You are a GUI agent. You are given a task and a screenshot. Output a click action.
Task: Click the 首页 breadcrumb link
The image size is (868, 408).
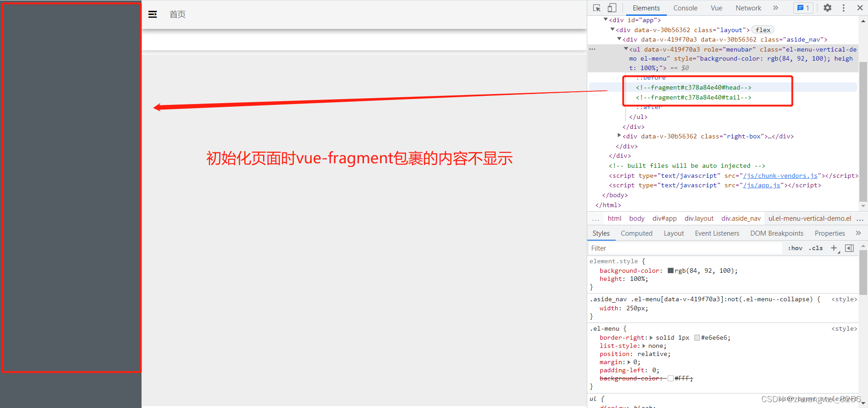[x=177, y=14]
